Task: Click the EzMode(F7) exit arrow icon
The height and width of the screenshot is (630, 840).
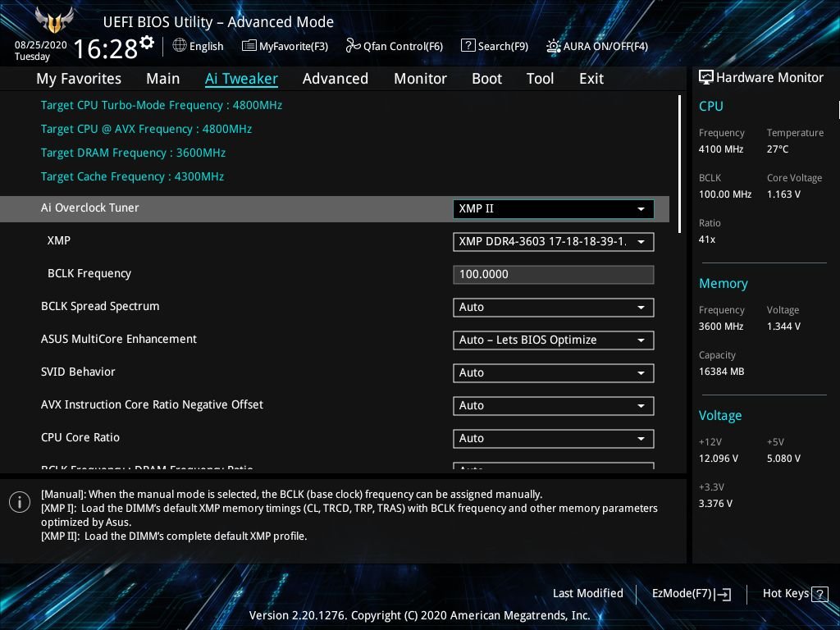Action: tap(723, 594)
